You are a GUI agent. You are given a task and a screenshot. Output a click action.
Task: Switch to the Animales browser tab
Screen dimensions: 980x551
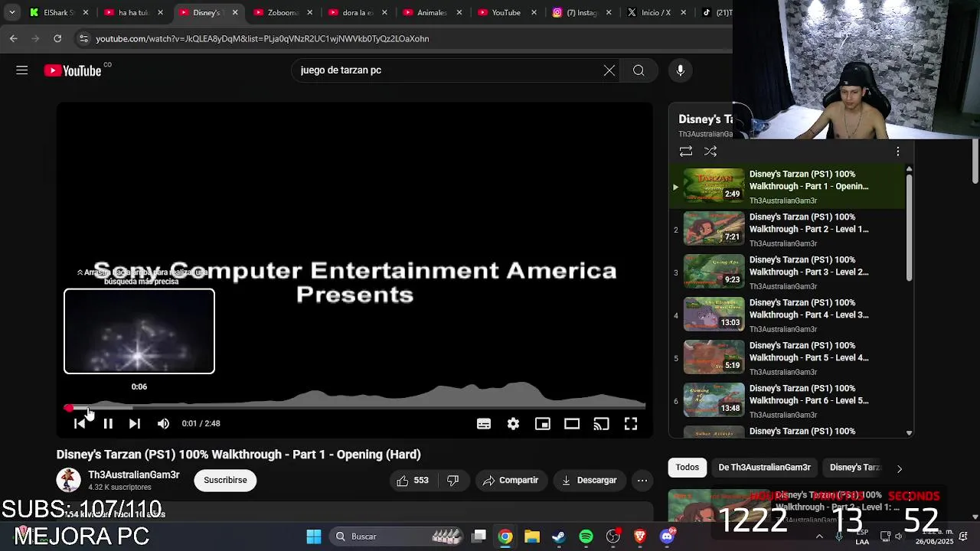point(432,12)
